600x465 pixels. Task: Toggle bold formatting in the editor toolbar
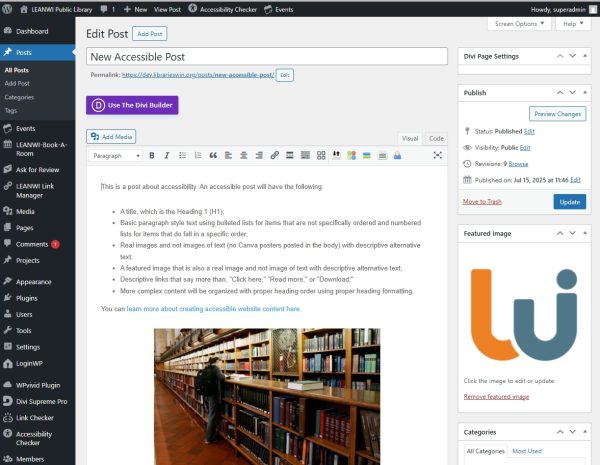(152, 155)
